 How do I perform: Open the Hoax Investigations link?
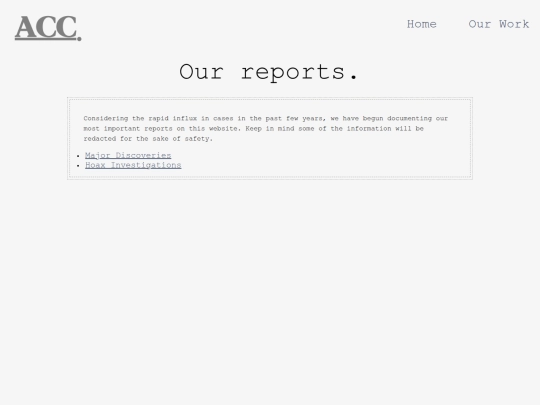(133, 165)
